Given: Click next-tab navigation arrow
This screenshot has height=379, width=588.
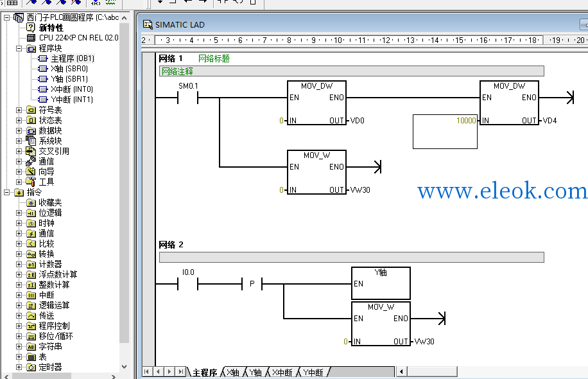Looking at the screenshot, I should tap(169, 371).
